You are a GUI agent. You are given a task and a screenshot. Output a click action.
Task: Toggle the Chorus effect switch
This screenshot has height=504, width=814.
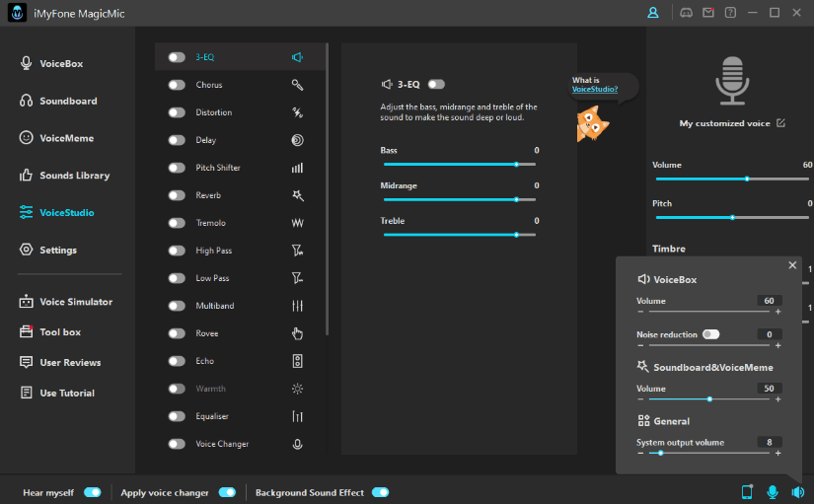177,85
